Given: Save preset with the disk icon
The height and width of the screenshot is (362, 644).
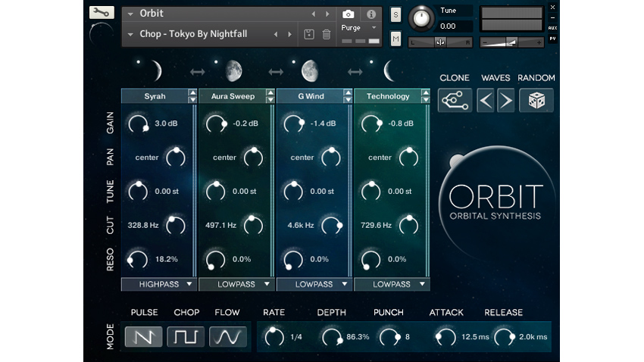Looking at the screenshot, I should pos(309,35).
